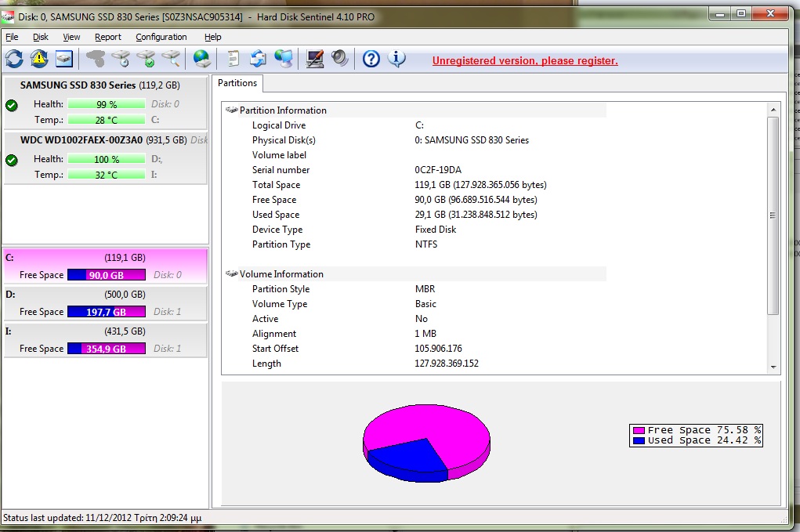This screenshot has height=532, width=800.
Task: Select partition C: in the list
Action: point(106,266)
